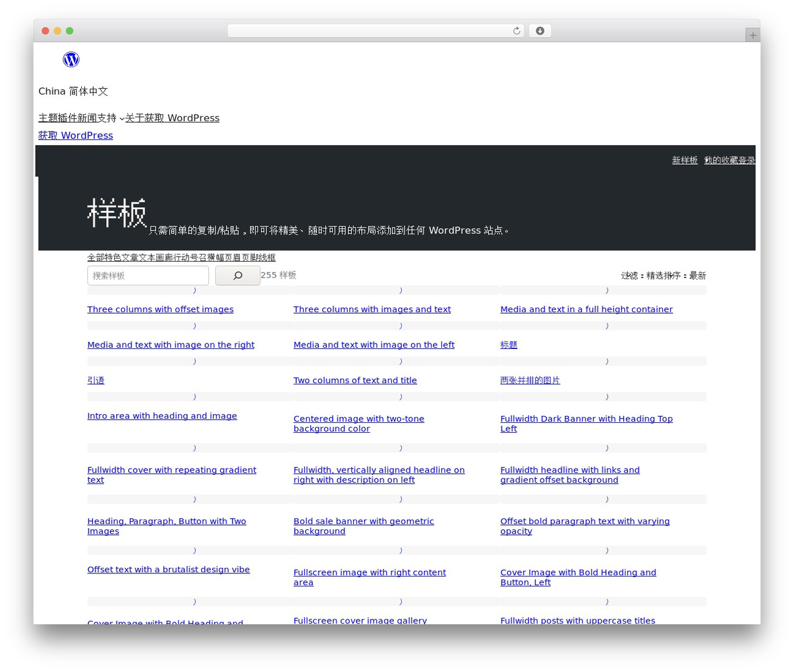Screen dimensions: 794x672
Task: Open Media and text in a full height container
Action: point(586,309)
